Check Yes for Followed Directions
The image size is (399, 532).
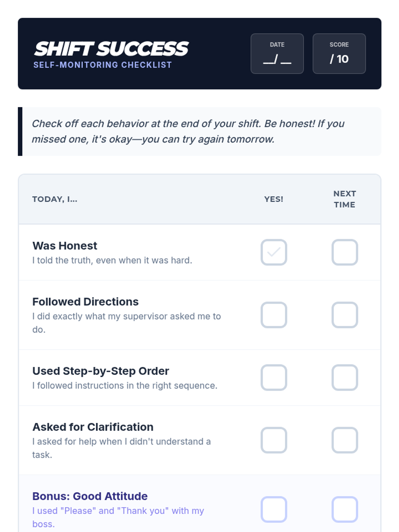click(x=274, y=315)
